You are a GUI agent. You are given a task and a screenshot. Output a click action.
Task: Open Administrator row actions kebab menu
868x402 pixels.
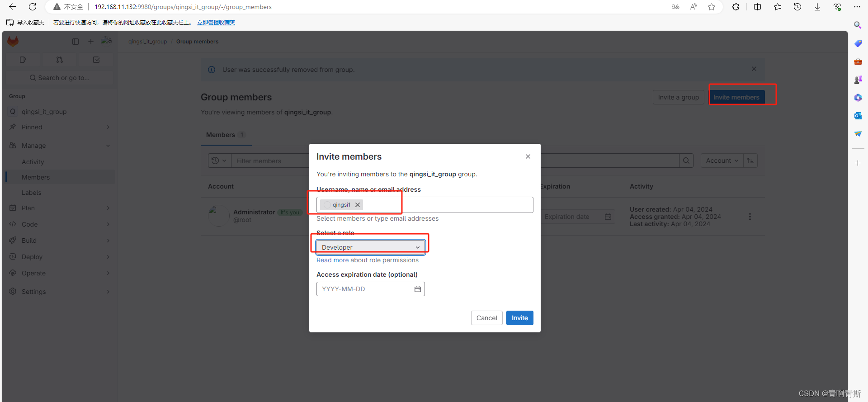pos(750,217)
